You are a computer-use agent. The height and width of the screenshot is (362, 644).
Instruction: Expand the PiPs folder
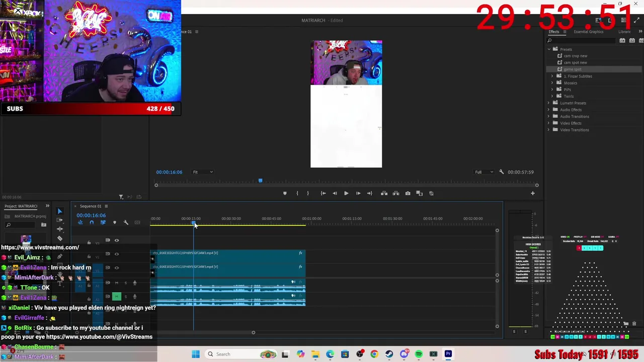[x=552, y=89]
